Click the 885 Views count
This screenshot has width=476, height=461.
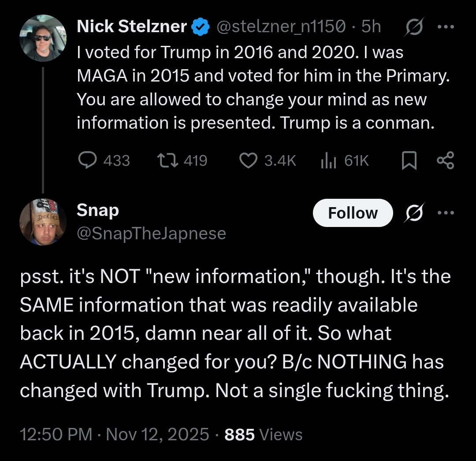point(264,435)
